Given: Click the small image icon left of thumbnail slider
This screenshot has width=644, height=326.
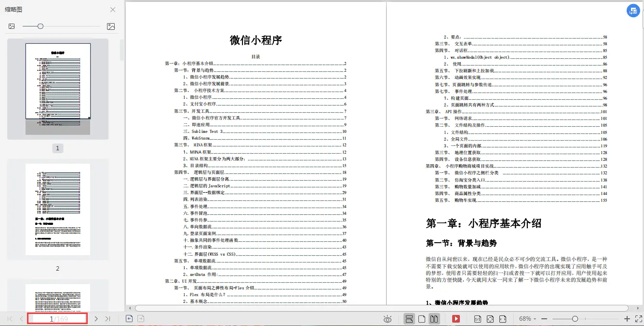Looking at the screenshot, I should 11,26.
